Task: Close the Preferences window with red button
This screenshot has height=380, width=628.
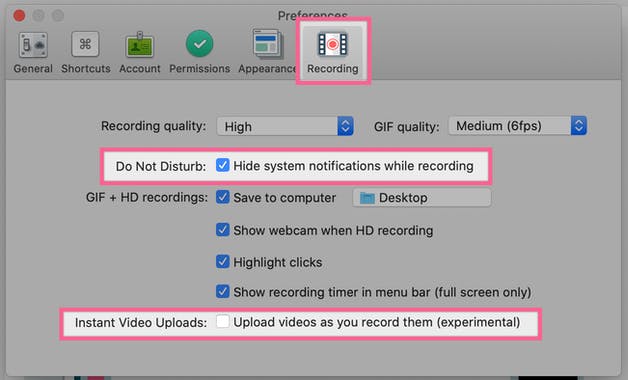Action: tap(19, 16)
